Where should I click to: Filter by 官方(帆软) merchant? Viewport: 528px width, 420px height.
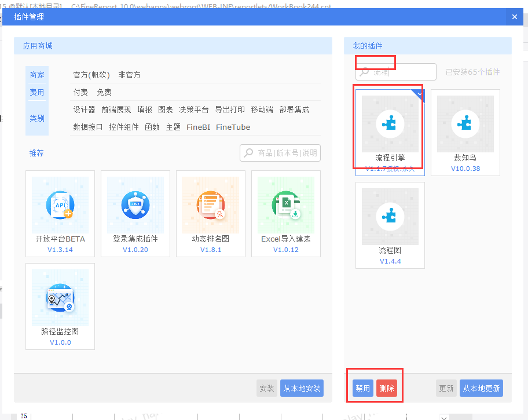tap(91, 75)
